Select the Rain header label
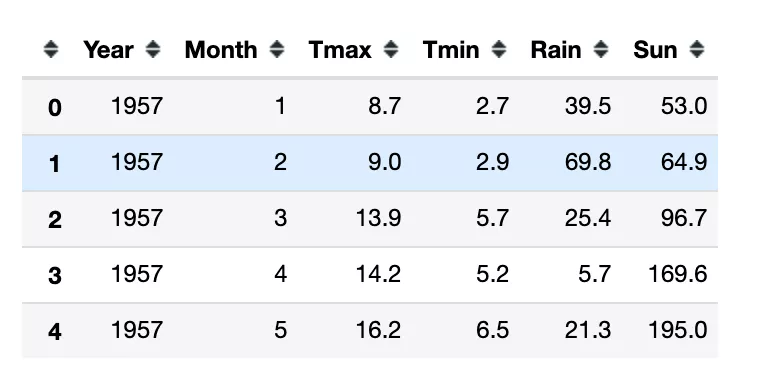This screenshot has width=772, height=384. [556, 50]
